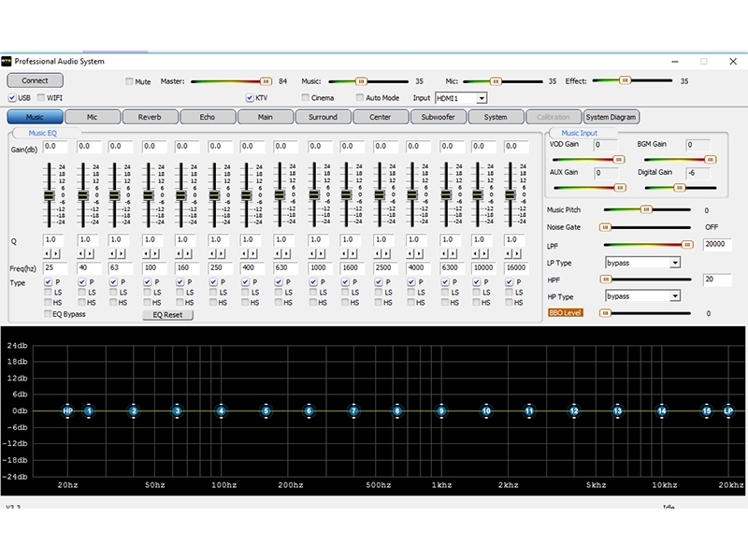This screenshot has height=560, width=748.
Task: Select EQ node 12 on the graph
Action: 574,410
